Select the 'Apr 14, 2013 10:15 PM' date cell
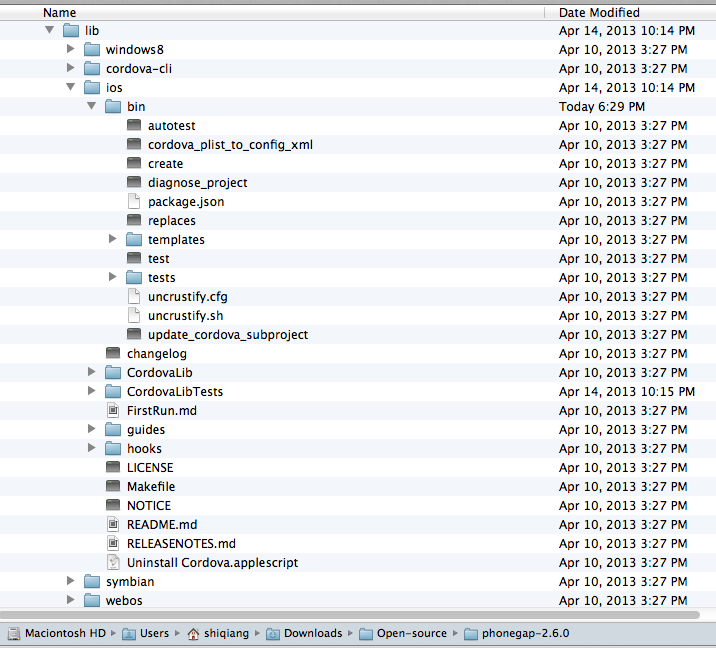The height and width of the screenshot is (648, 716). (626, 391)
